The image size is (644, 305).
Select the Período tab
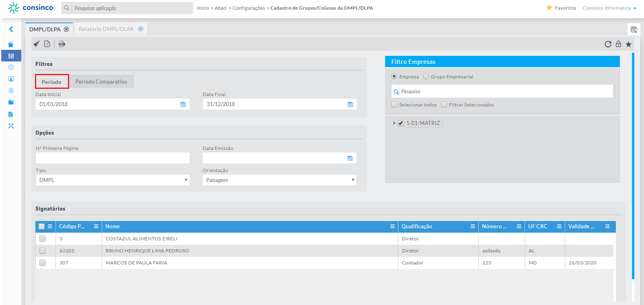point(52,82)
